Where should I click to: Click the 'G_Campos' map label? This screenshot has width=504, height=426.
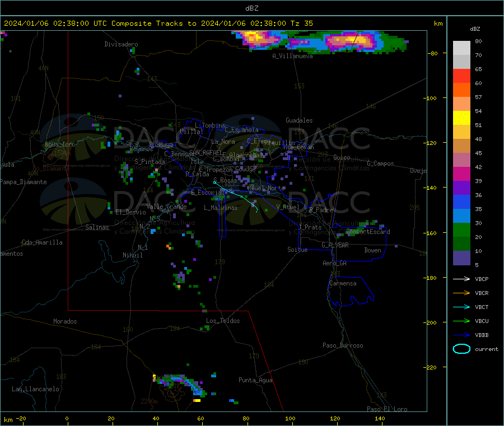click(x=381, y=163)
